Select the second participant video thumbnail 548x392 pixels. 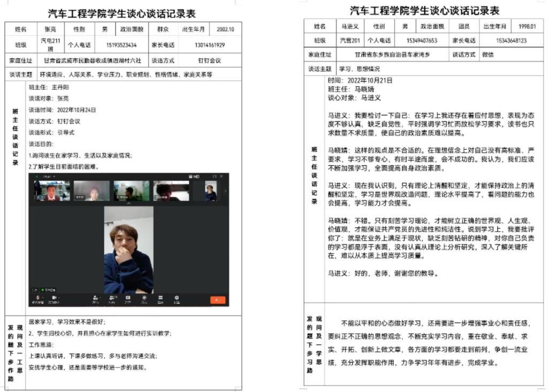pos(92,191)
